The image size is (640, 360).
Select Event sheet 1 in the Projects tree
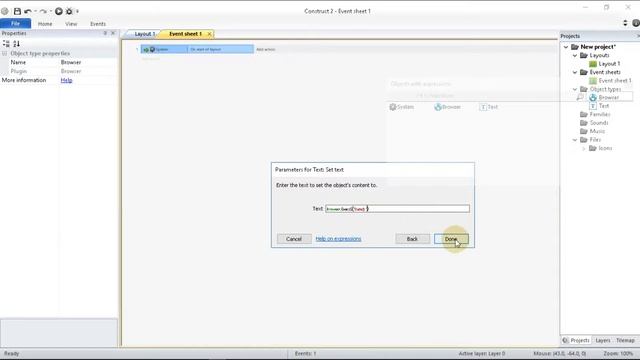tap(615, 81)
